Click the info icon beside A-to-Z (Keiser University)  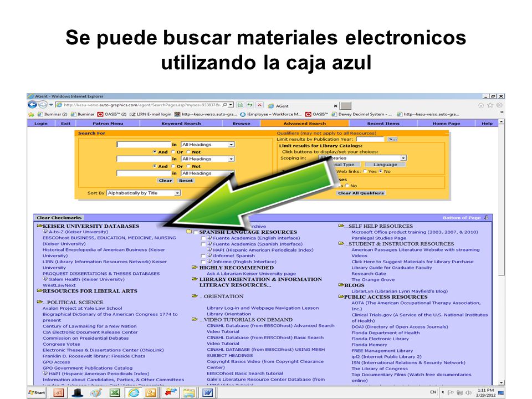pyautogui.click(x=45, y=232)
